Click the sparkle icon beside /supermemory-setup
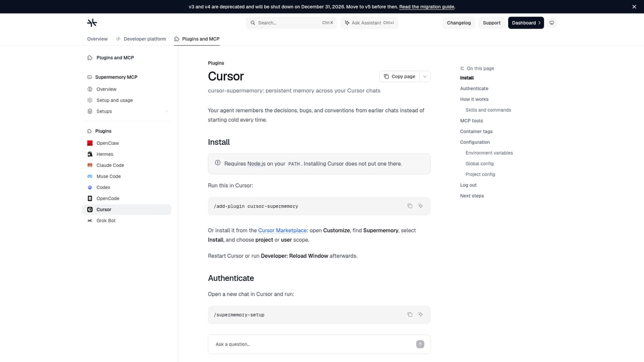The width and height of the screenshot is (644, 362). (421, 315)
